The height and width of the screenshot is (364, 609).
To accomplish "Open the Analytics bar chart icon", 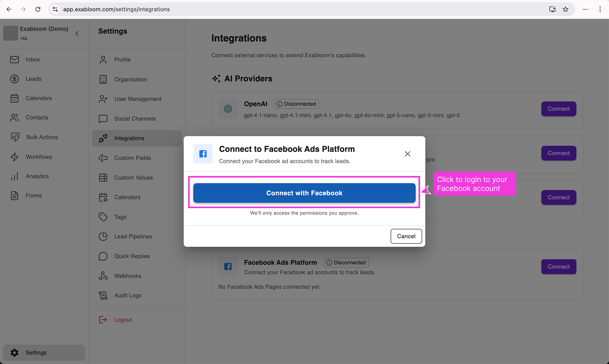I will 14,176.
